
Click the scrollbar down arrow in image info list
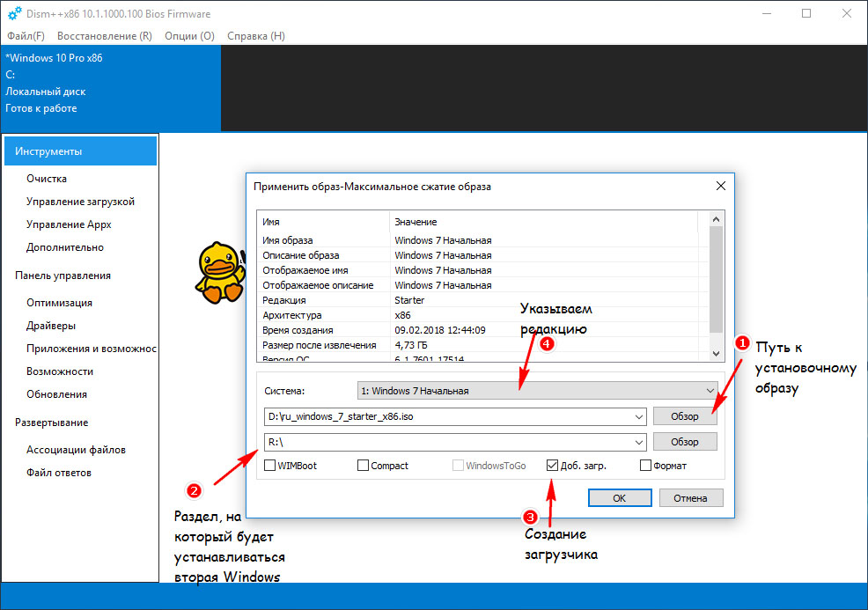(x=716, y=353)
